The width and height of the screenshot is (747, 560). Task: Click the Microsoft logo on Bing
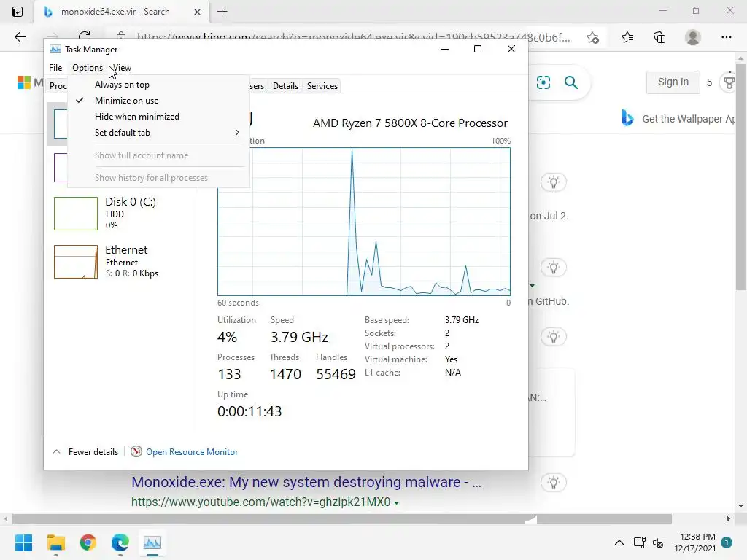(x=24, y=82)
